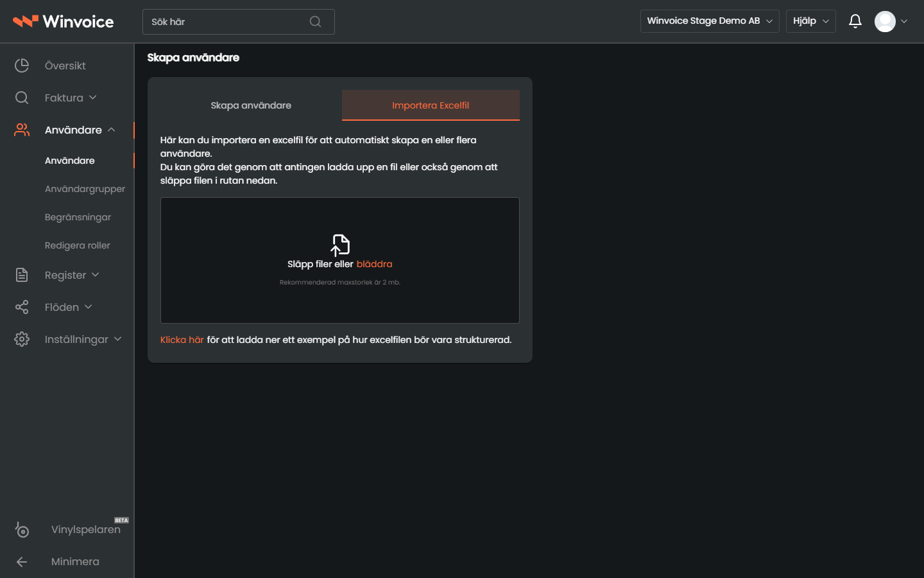924x578 pixels.
Task: Click the Faktura magnifier icon
Action: 22,98
